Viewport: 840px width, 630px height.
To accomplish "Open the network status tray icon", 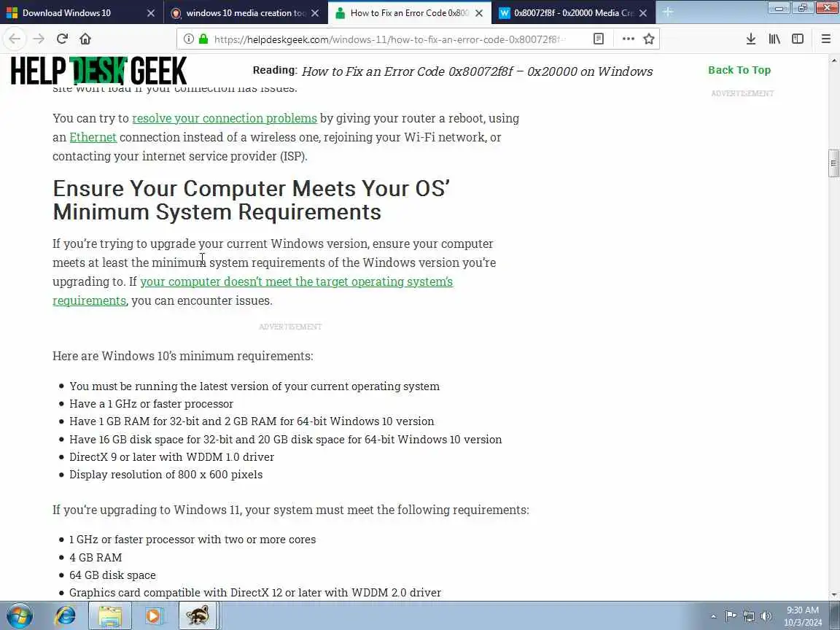I will click(x=748, y=616).
